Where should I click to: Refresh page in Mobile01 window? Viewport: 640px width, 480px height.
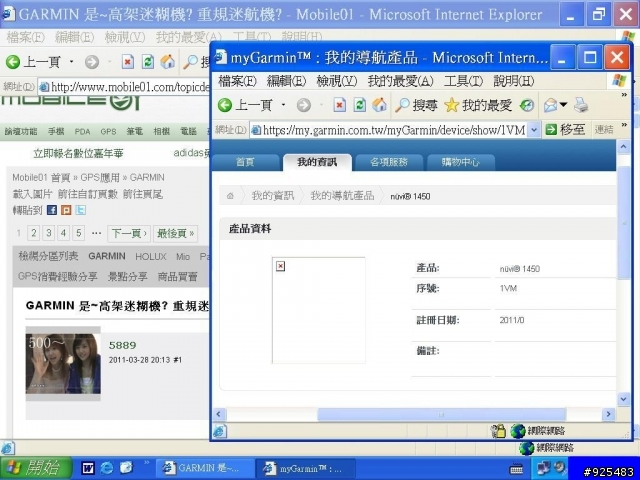click(147, 62)
